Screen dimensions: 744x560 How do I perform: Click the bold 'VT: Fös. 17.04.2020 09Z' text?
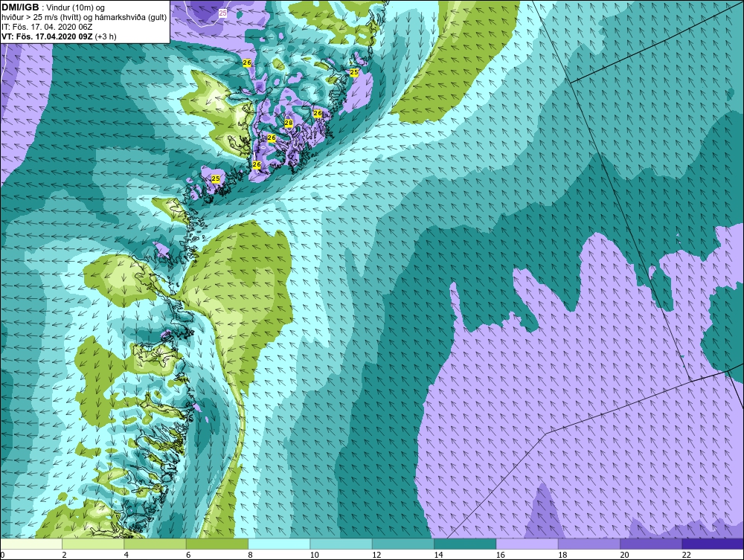[x=48, y=36]
